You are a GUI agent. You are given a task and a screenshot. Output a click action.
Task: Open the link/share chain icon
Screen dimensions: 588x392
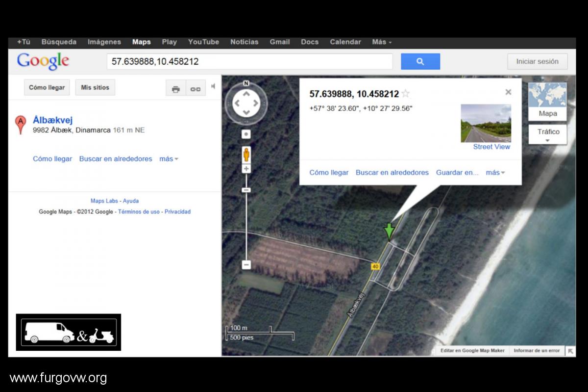tap(196, 89)
